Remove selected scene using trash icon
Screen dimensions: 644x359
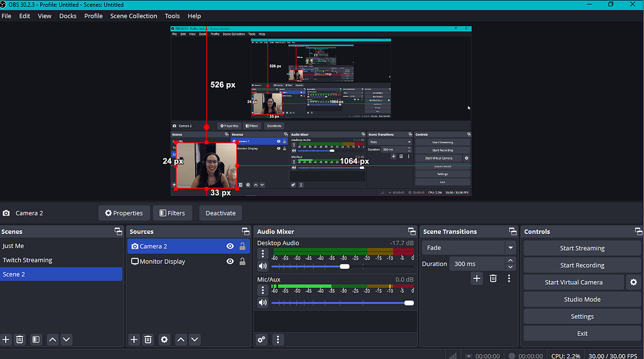pyautogui.click(x=20, y=339)
